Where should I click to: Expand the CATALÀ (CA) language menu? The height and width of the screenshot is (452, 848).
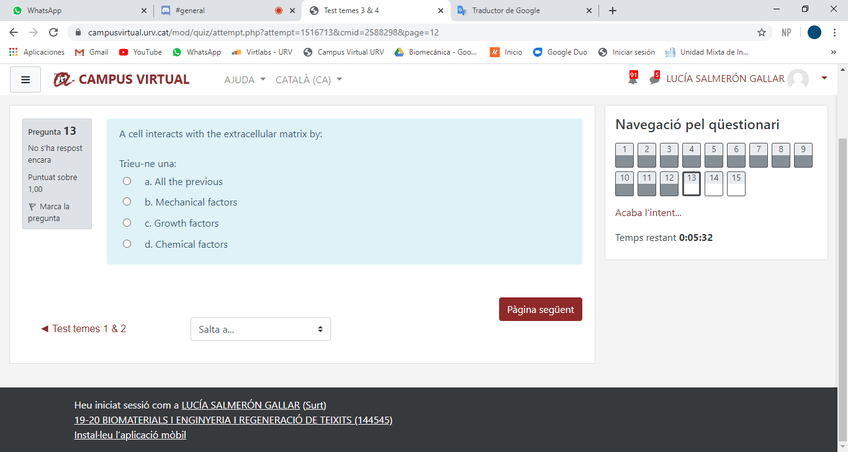308,79
